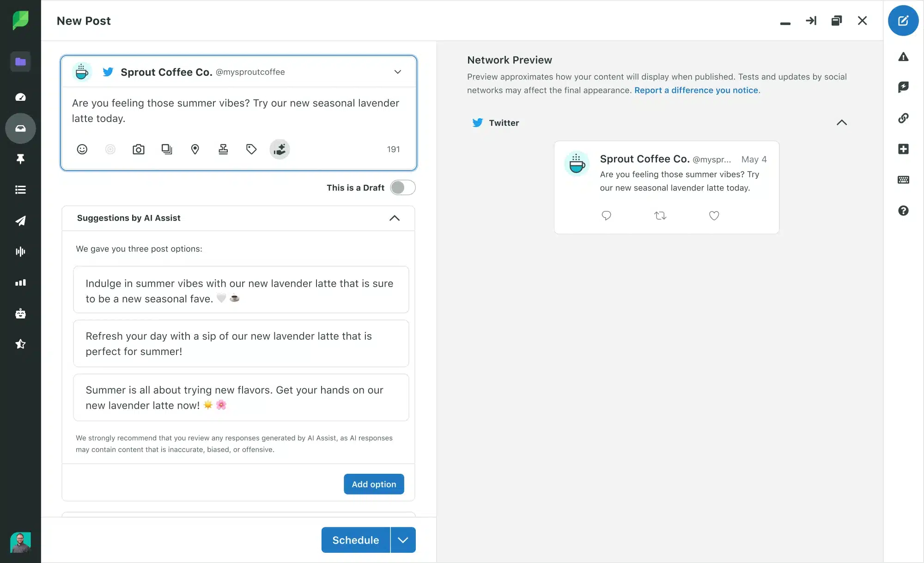Open the publishing paper plane icon in sidebar
Image resolution: width=924 pixels, height=563 pixels.
[20, 221]
